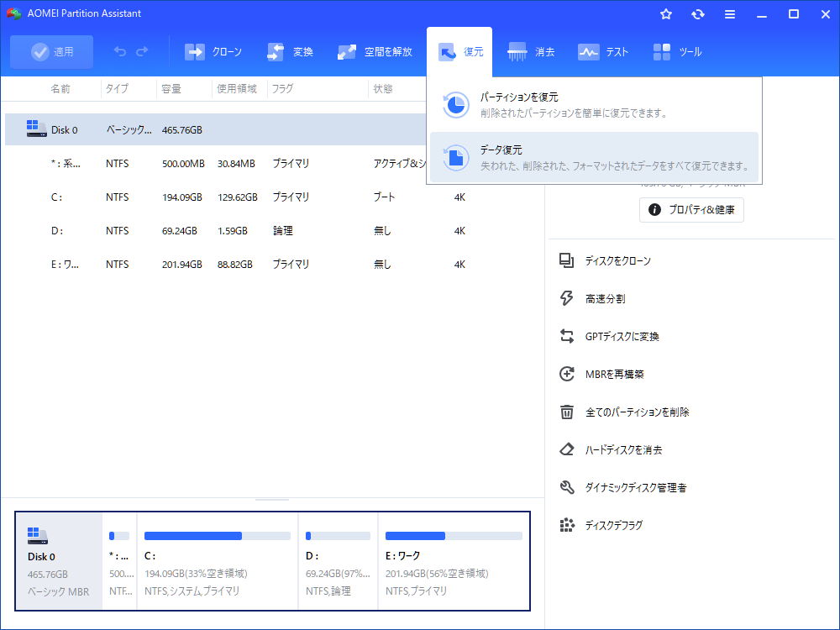Select C: partition block in disk map
840x630 pixels.
(x=218, y=561)
